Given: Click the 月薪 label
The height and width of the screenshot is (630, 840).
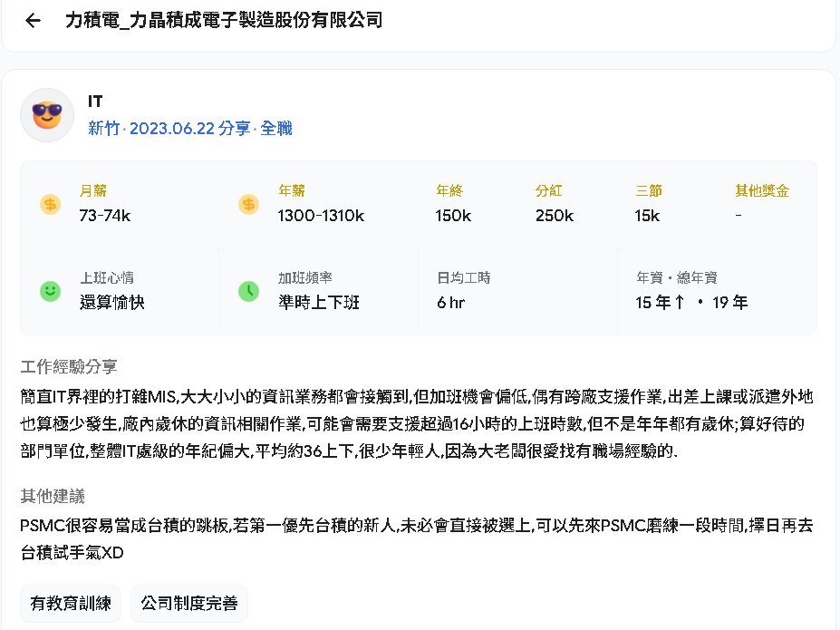Looking at the screenshot, I should point(93,190).
